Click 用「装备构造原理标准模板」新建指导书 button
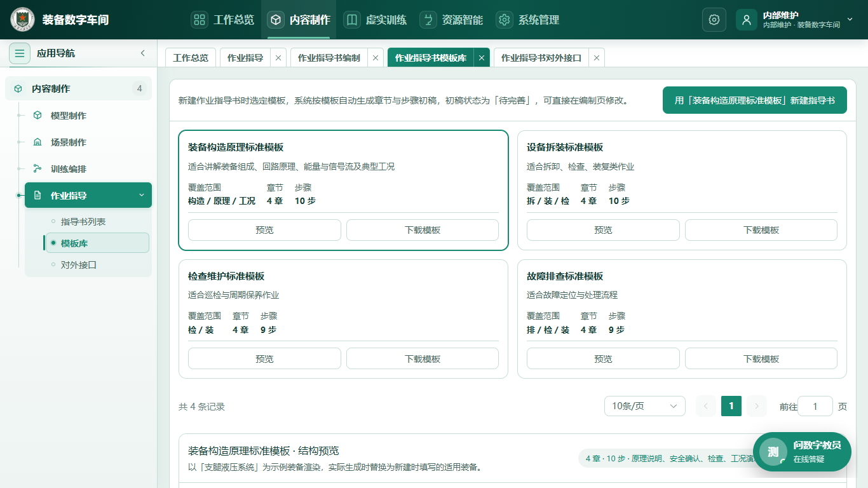This screenshot has height=488, width=868. coord(755,100)
